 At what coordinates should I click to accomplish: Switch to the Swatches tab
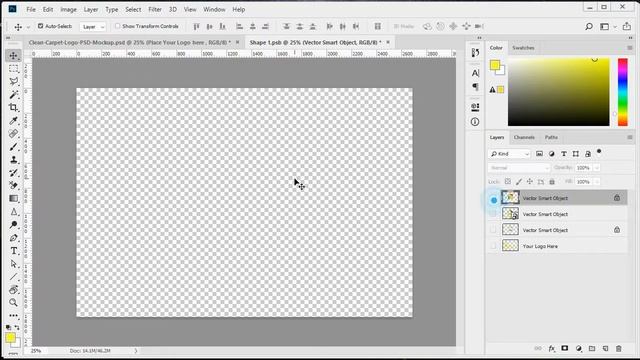click(523, 48)
